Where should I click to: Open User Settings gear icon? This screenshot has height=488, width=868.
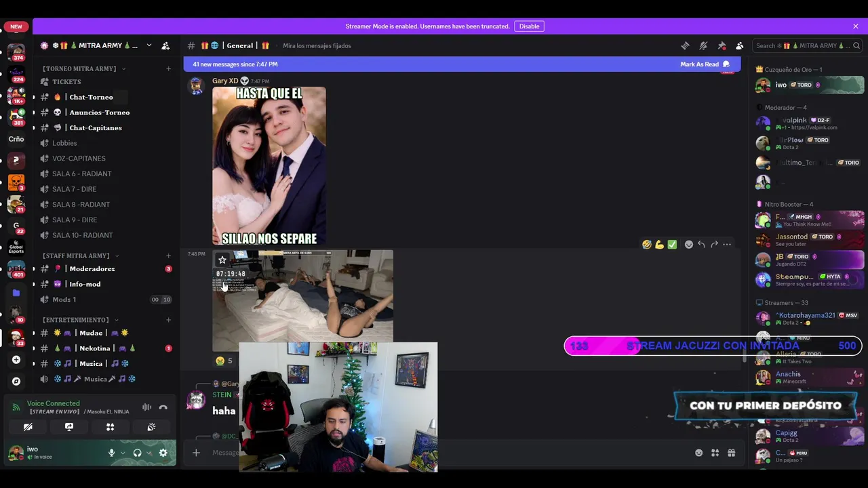click(x=163, y=453)
